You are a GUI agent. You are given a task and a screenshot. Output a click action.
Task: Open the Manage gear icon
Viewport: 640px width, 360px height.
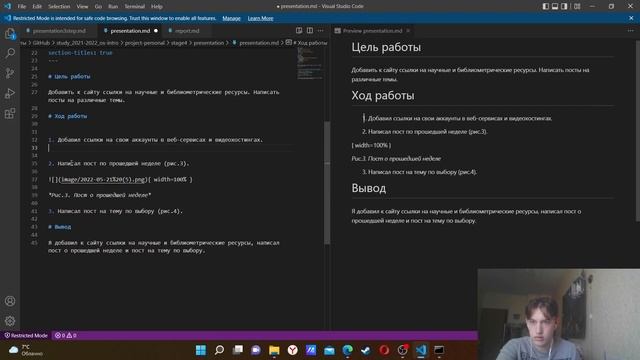point(10,321)
